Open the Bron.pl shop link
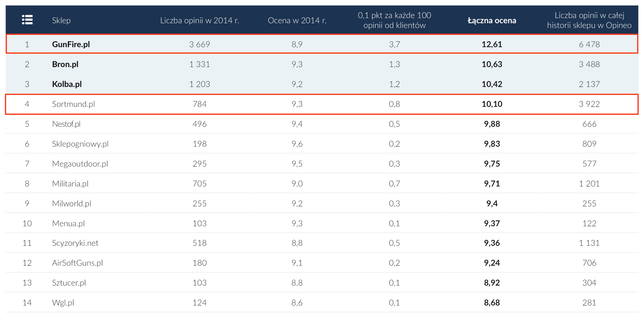This screenshot has width=644, height=318. pos(65,64)
